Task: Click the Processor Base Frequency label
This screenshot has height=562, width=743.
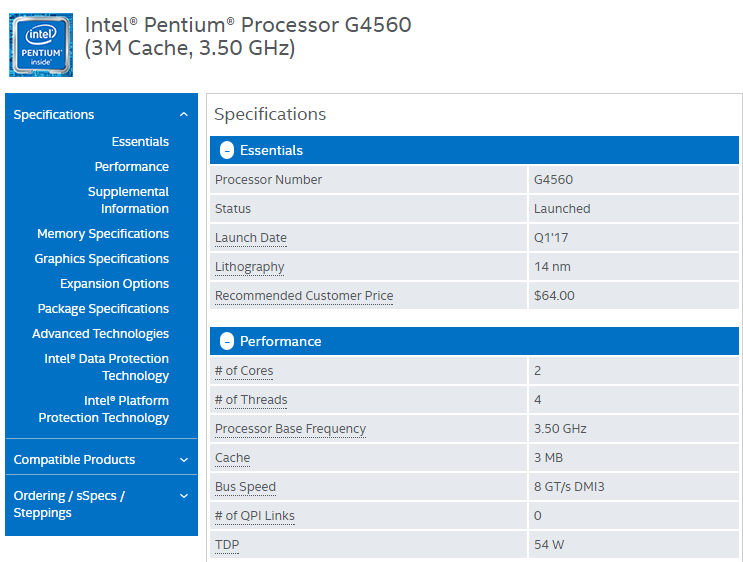Action: coord(290,429)
